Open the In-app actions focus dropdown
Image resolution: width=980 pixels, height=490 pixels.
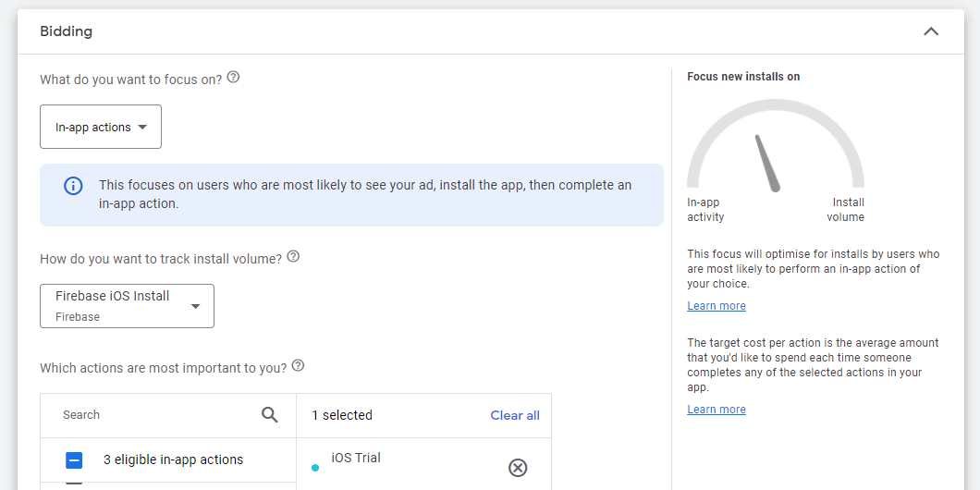coord(101,127)
